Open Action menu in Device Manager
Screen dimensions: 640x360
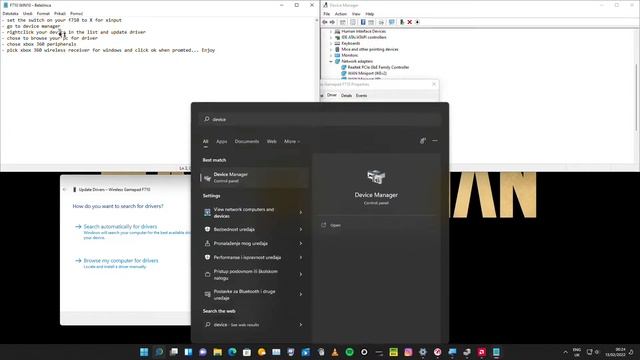point(341,14)
